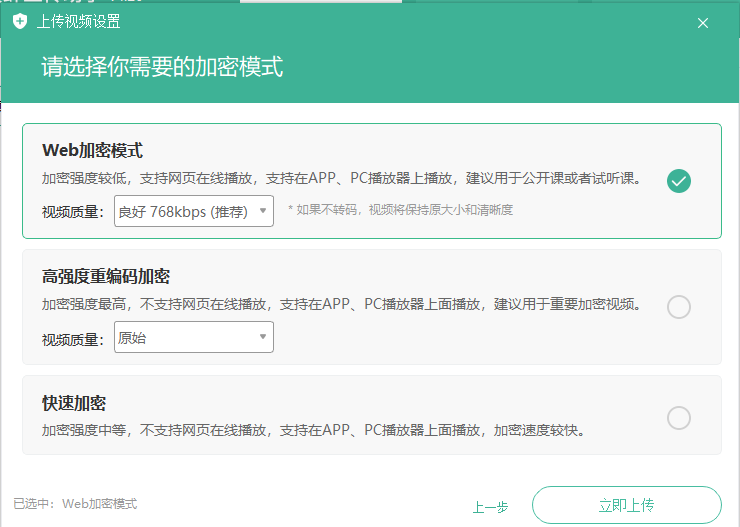Screen dimensions: 740x527
Task: Select the Web加密模式 green checkmark radio
Action: 679,181
